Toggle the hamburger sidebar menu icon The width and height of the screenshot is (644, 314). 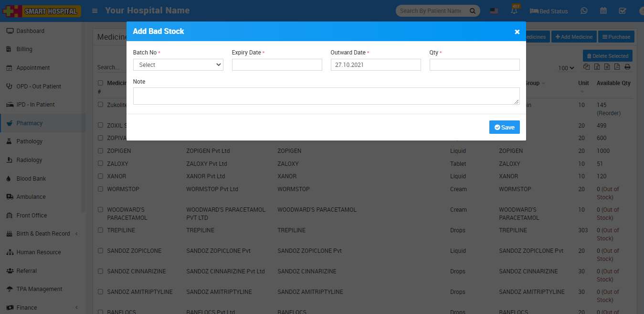95,11
